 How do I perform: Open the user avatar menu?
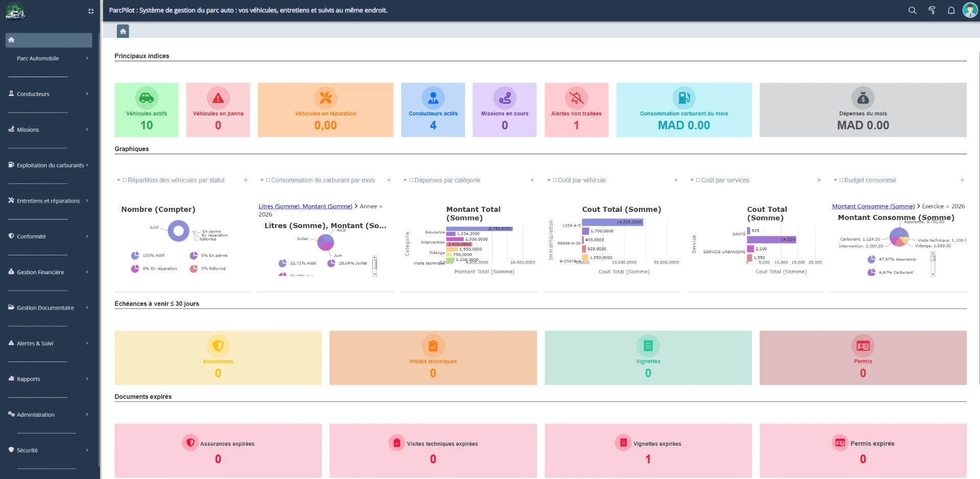click(970, 10)
